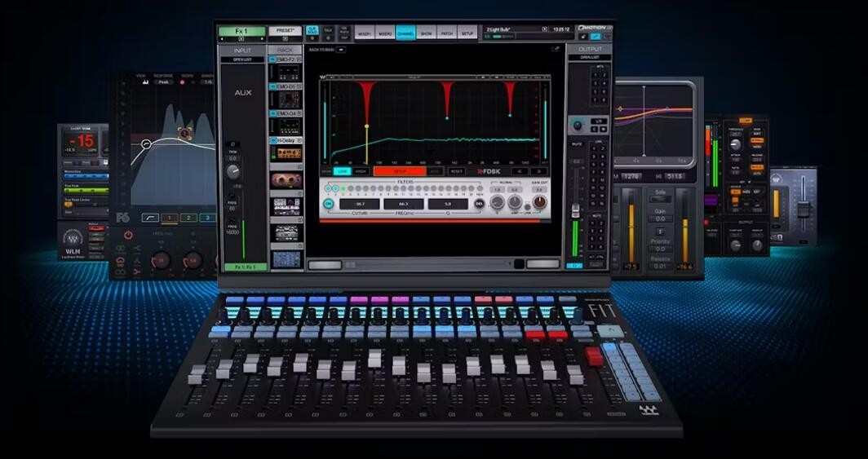Click the CLR SOLO button
The image size is (868, 459).
pyautogui.click(x=312, y=30)
